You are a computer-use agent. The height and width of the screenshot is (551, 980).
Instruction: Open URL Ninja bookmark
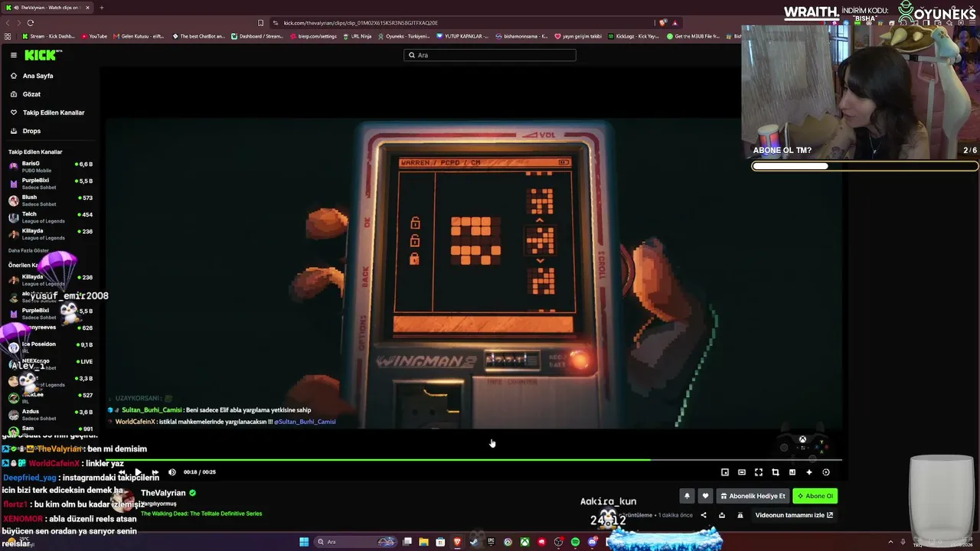[357, 36]
